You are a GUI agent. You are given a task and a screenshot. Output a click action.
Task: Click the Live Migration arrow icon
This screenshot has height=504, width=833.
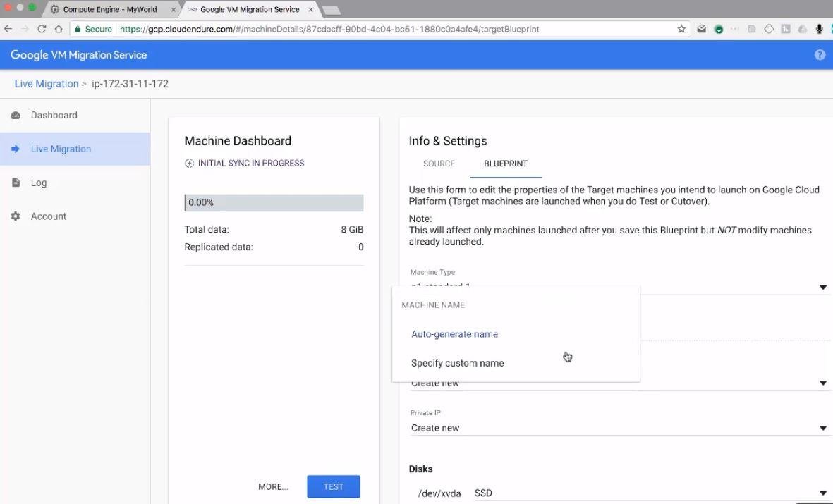click(16, 149)
